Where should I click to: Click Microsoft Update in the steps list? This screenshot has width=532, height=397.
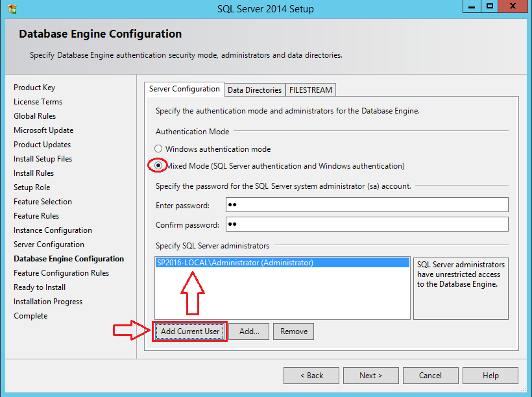point(43,130)
